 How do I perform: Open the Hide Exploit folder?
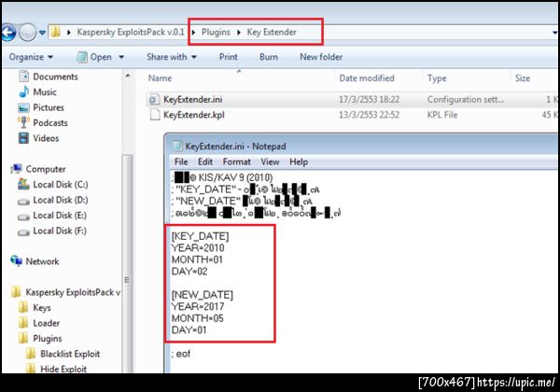click(63, 369)
